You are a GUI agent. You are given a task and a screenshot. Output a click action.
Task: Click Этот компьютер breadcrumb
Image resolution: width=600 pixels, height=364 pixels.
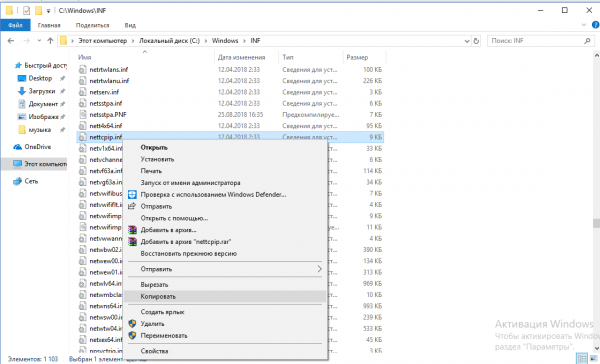pyautogui.click(x=103, y=41)
